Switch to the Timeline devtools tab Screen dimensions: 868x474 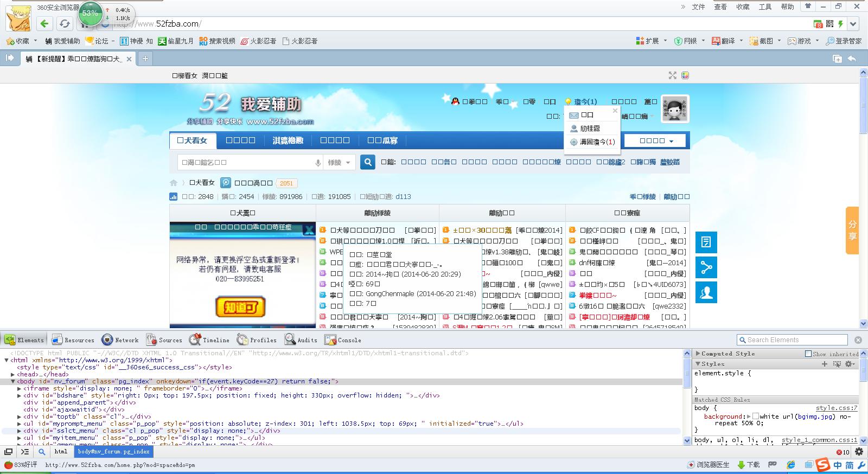pyautogui.click(x=209, y=340)
